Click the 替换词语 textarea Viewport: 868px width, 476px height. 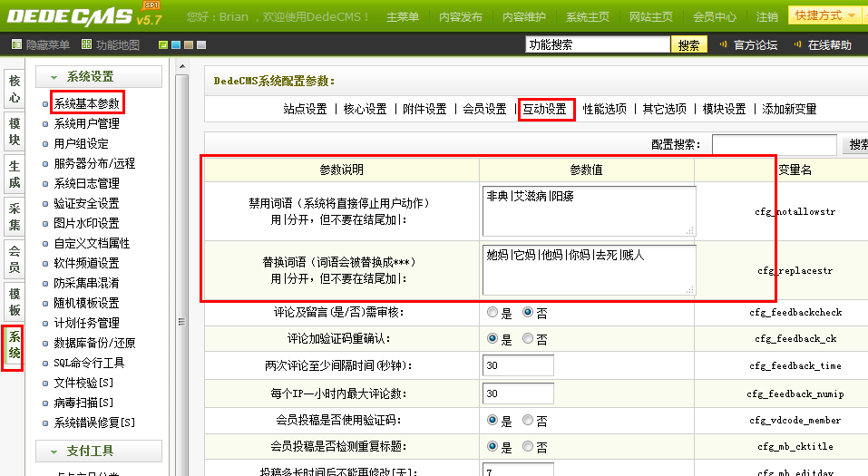[x=589, y=270]
